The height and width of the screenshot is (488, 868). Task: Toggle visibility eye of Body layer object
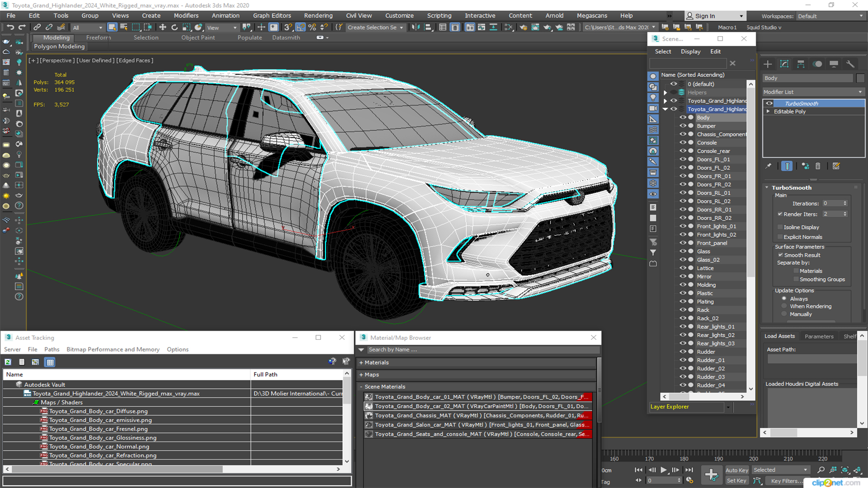(x=683, y=117)
